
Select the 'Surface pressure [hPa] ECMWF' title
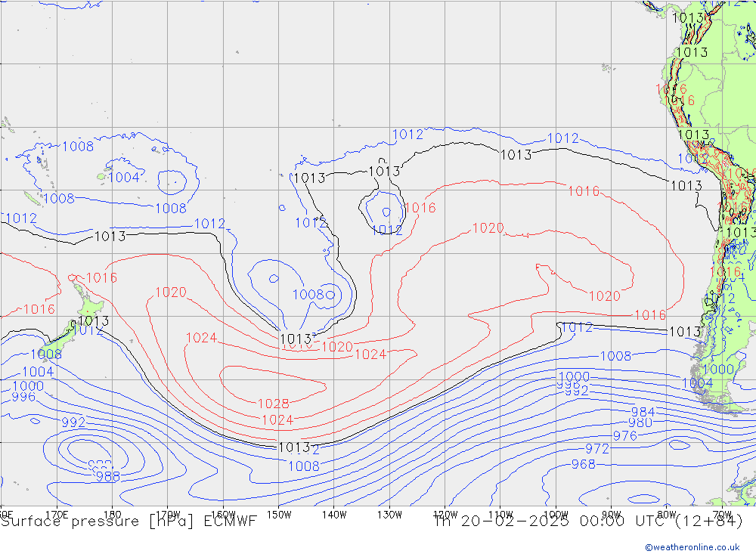pyautogui.click(x=129, y=522)
